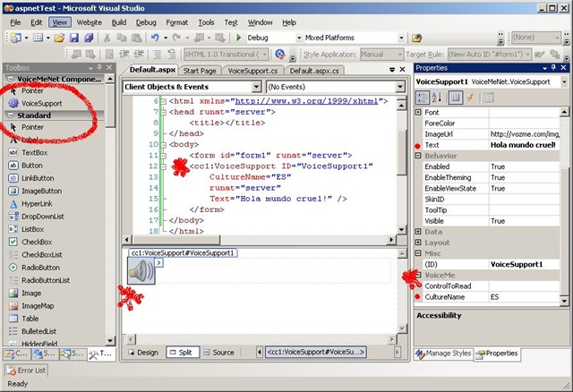
Task: Expand the Layout property category
Action: (x=418, y=243)
